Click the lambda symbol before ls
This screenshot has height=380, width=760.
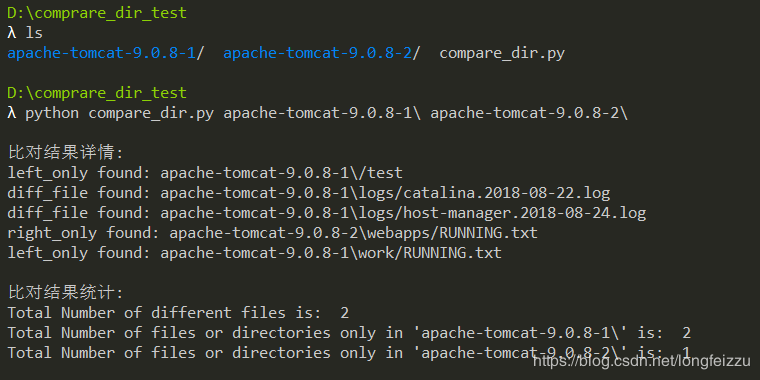click(12, 33)
